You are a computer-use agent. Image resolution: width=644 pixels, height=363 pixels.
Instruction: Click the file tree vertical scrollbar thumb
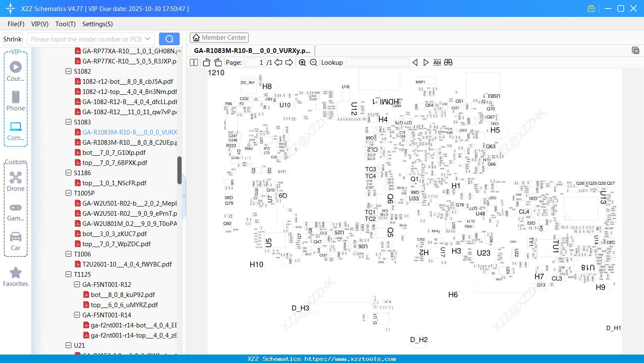[179, 170]
